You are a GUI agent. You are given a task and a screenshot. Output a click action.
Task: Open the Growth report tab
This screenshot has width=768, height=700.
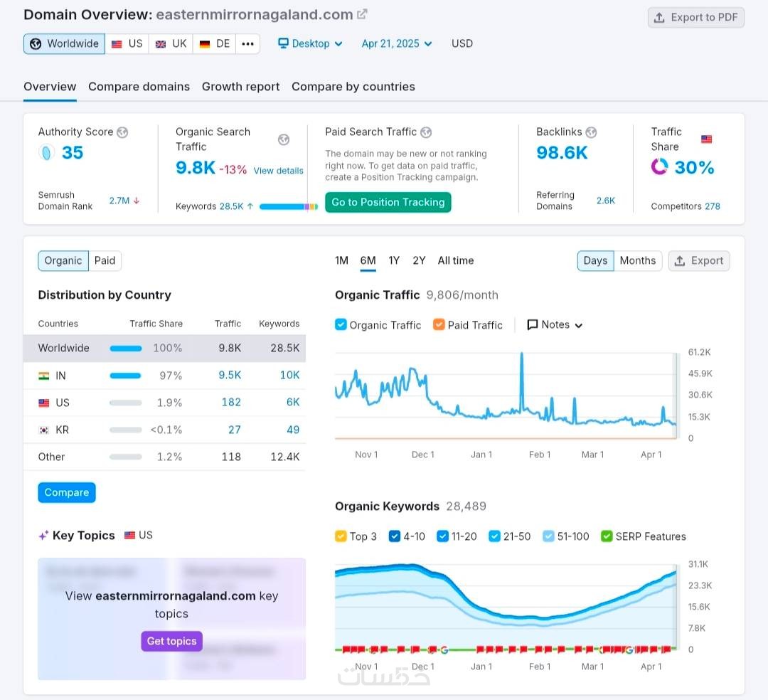pos(240,87)
